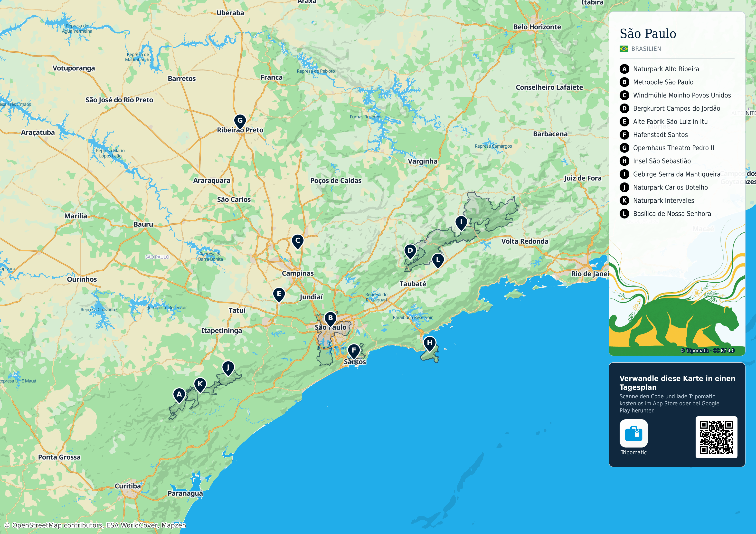Click the QR code image
This screenshot has width=756, height=534.
(x=716, y=437)
